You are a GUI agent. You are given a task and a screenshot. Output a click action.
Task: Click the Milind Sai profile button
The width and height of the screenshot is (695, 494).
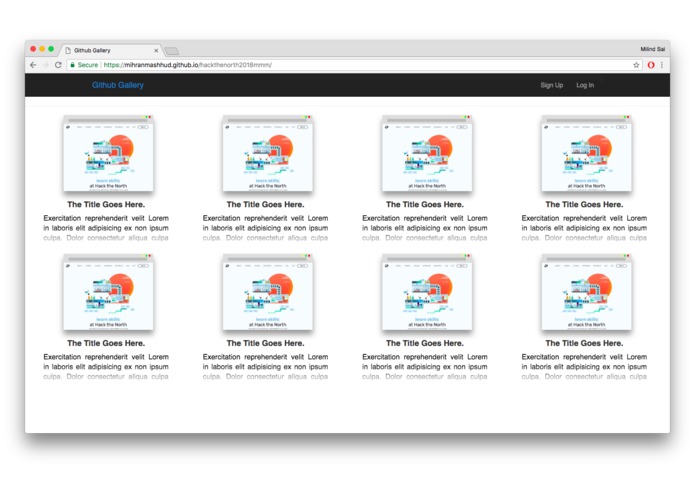pyautogui.click(x=652, y=49)
